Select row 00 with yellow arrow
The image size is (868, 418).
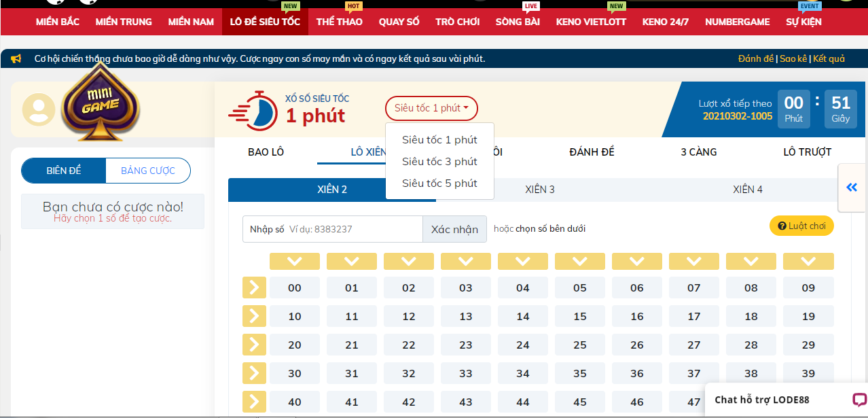pyautogui.click(x=253, y=288)
